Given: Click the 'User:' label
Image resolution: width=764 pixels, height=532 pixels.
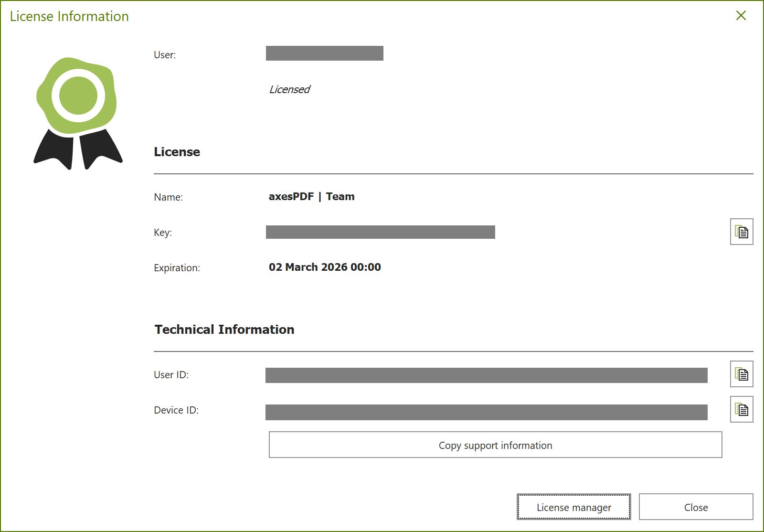Looking at the screenshot, I should pos(165,55).
